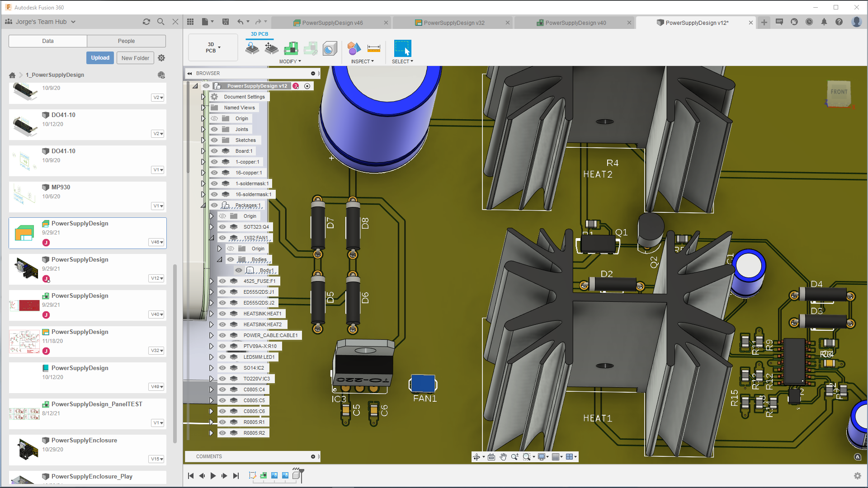This screenshot has width=868, height=488.
Task: Click the PCB hole tool icon
Action: [x=330, y=48]
